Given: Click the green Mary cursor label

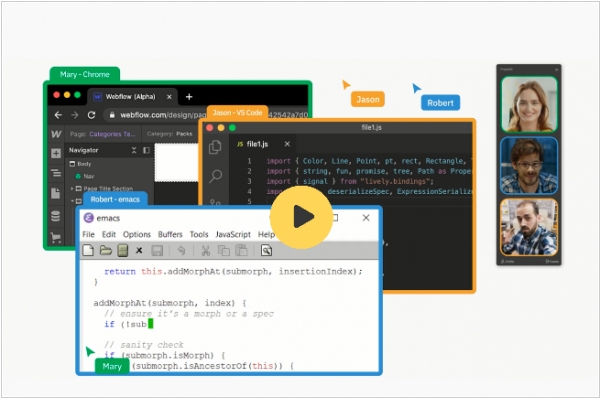Looking at the screenshot, I should (112, 367).
